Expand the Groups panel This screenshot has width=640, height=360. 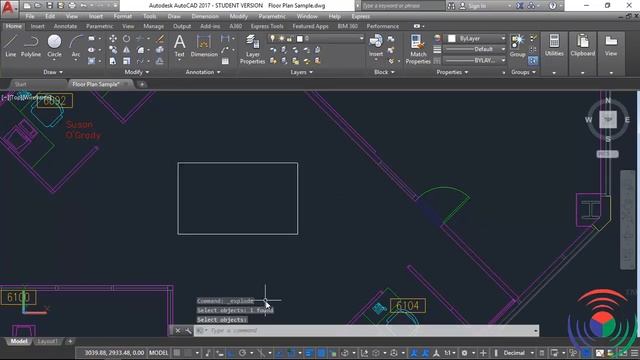(x=523, y=72)
